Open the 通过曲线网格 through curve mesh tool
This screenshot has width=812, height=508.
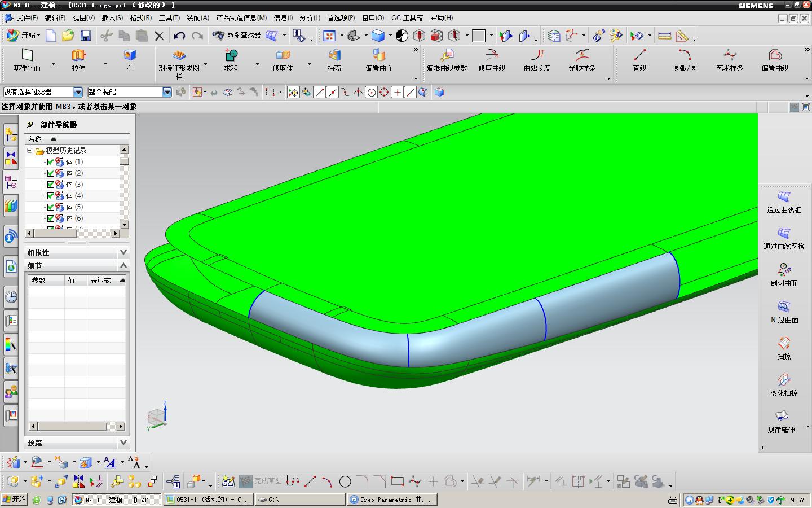pos(784,239)
